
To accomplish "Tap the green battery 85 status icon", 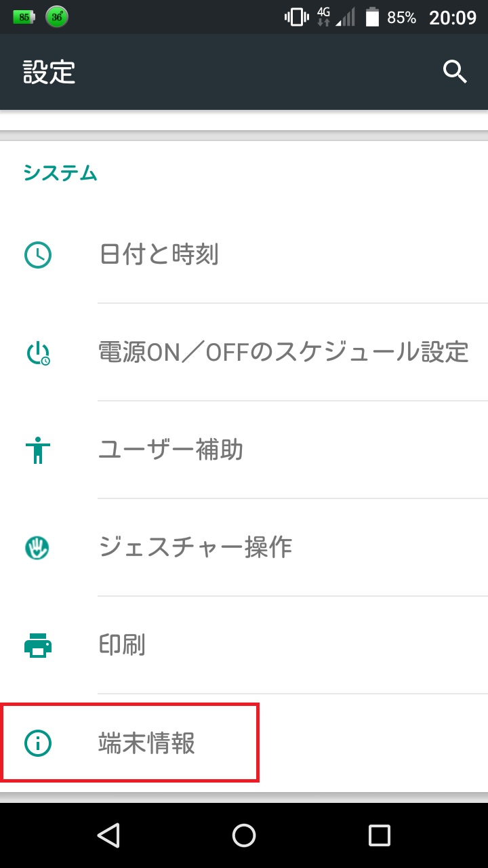I will coord(23,18).
